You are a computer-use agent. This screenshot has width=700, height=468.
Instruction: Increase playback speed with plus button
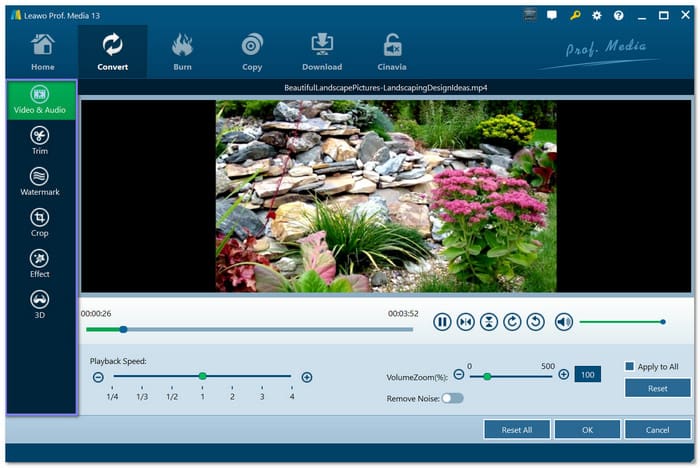coord(307,377)
